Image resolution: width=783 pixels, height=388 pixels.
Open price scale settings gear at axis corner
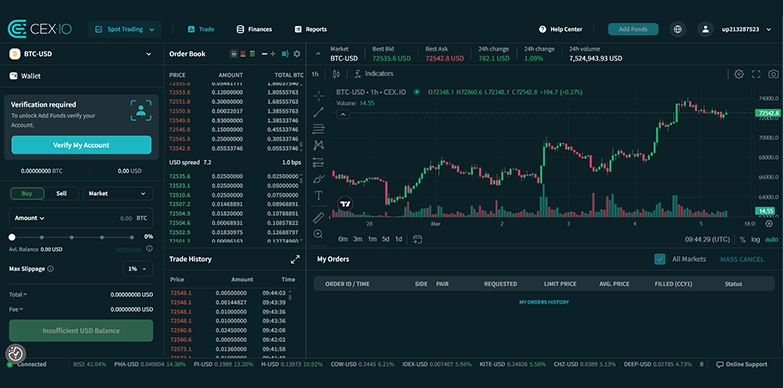coord(769,224)
